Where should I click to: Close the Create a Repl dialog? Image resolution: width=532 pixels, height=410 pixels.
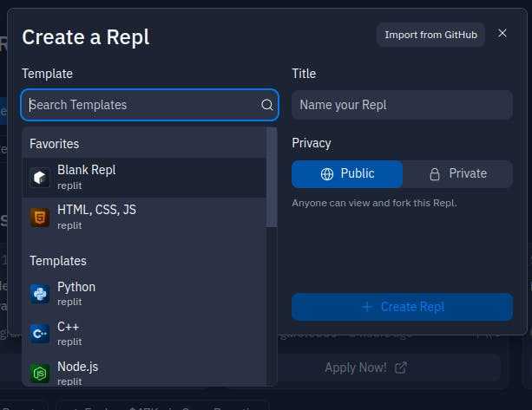click(502, 33)
